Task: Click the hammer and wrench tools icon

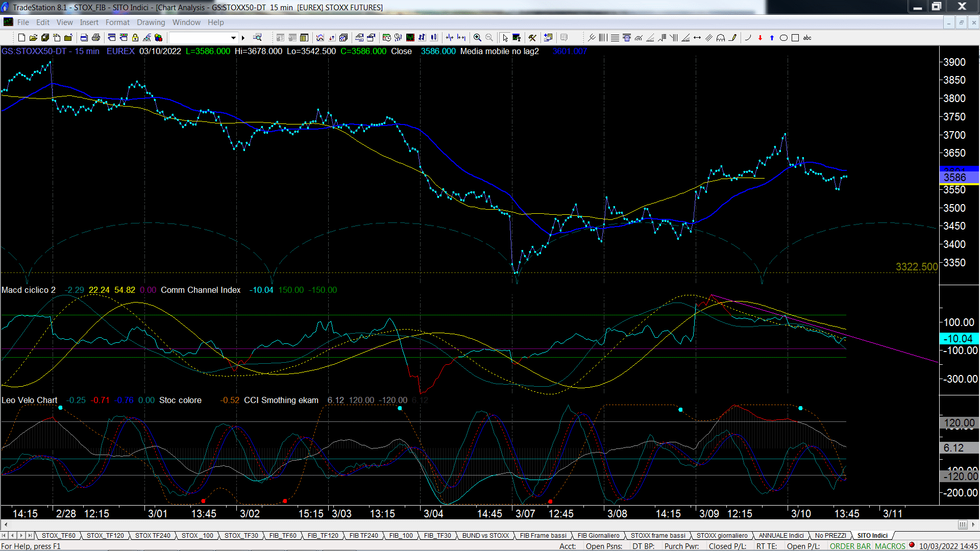Action: tap(532, 38)
